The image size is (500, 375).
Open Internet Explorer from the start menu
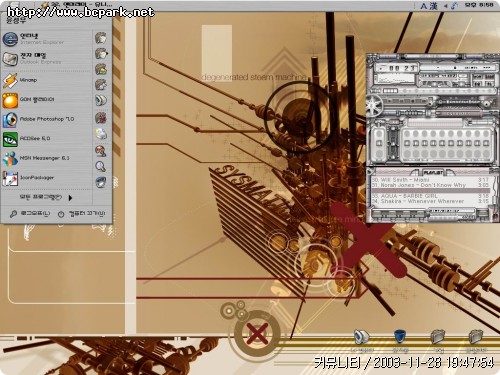point(46,39)
